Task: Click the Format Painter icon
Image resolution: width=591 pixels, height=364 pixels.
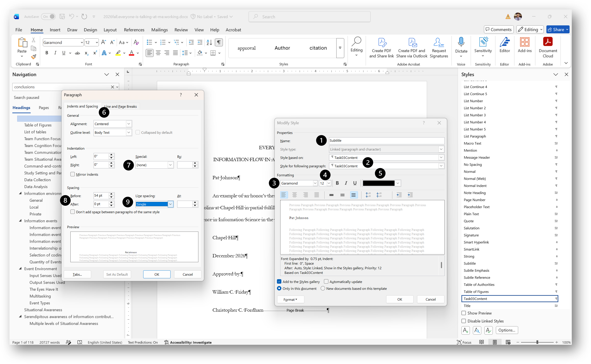Action: (34, 57)
